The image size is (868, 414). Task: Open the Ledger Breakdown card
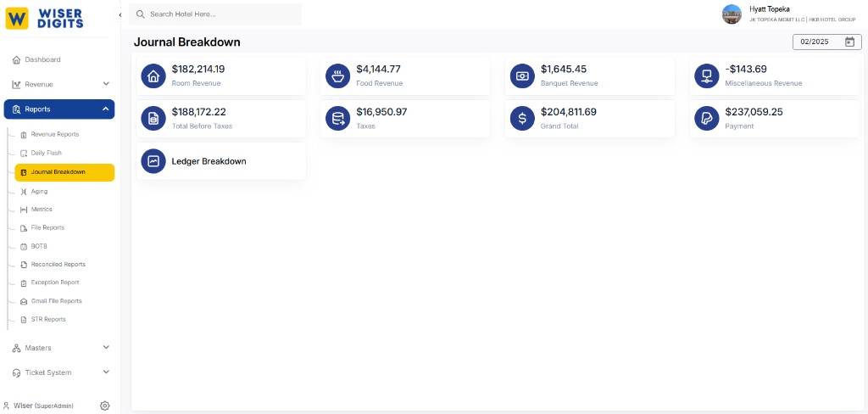(x=221, y=161)
